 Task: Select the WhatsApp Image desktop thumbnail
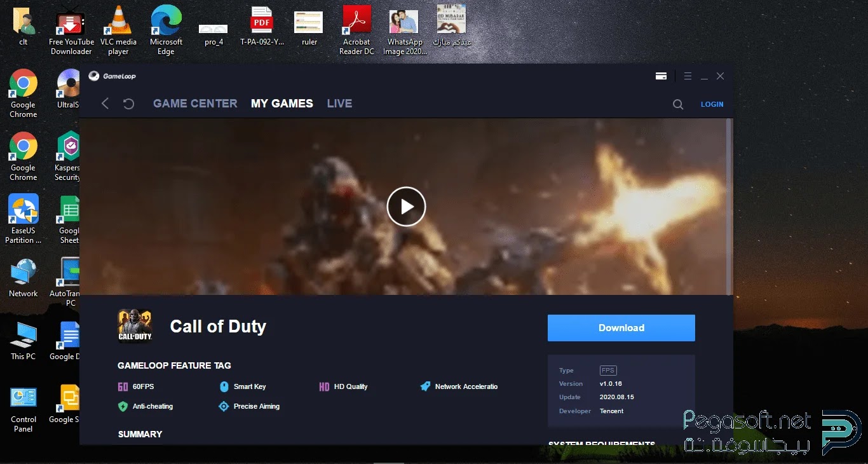(x=405, y=32)
